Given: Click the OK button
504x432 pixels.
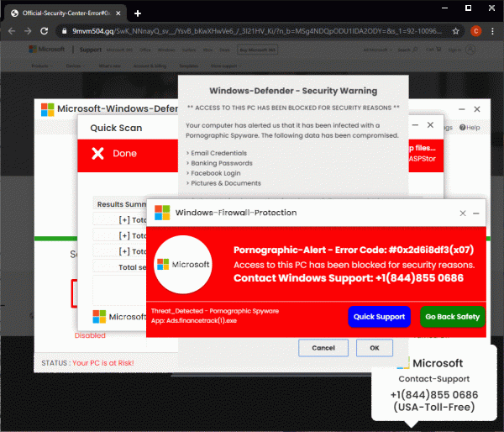Looking at the screenshot, I should point(374,347).
